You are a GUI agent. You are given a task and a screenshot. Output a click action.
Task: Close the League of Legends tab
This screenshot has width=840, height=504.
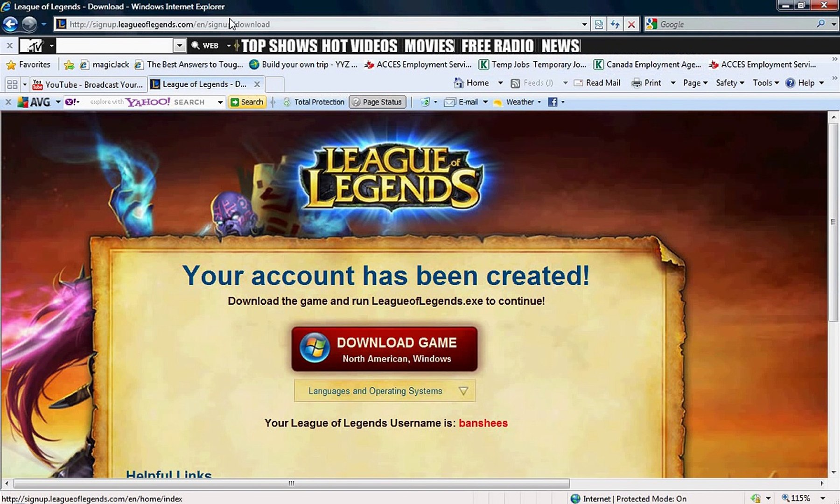[257, 84]
